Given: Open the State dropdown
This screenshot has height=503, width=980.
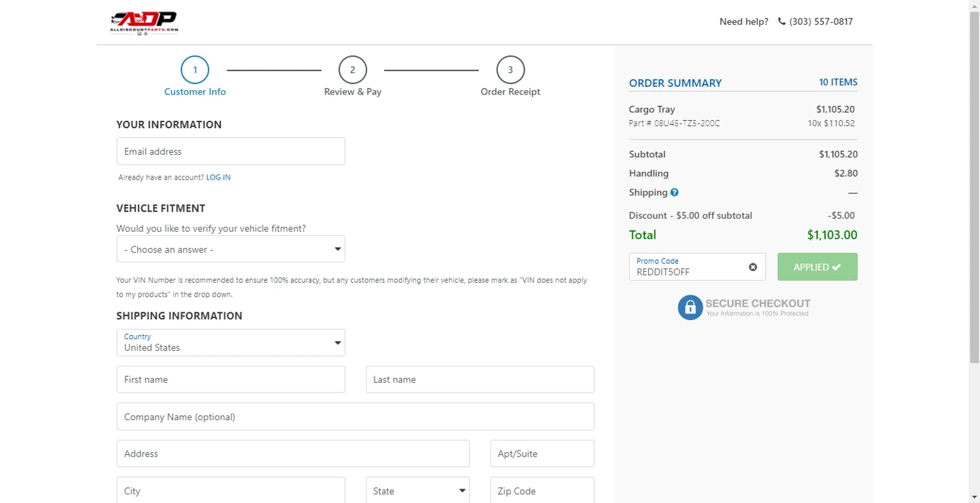Looking at the screenshot, I should (x=417, y=491).
